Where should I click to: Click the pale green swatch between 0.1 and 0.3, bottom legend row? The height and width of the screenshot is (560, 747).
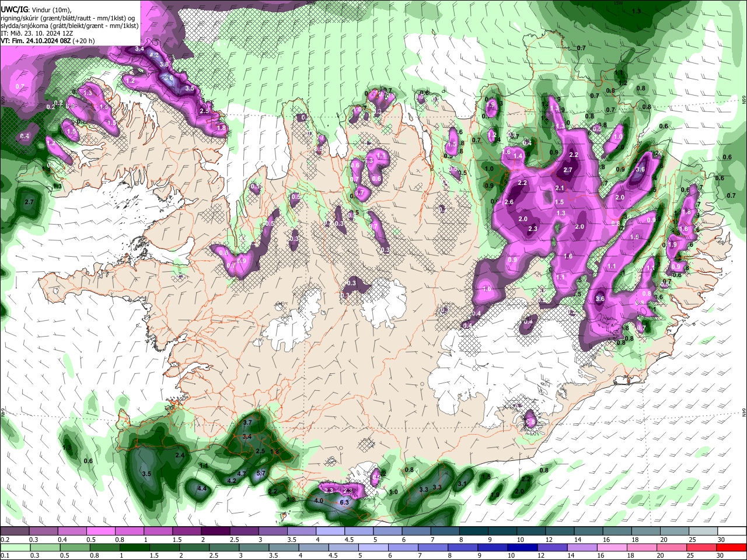[x=15, y=547]
